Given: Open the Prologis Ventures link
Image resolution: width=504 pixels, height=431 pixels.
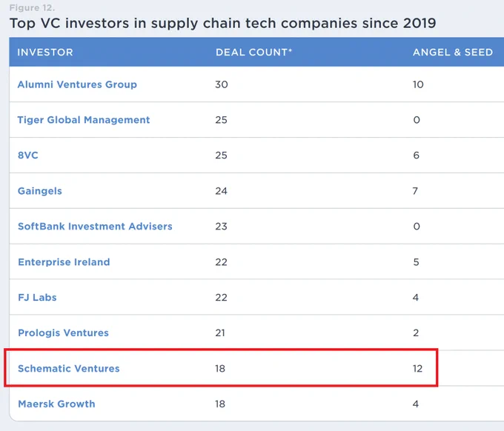Looking at the screenshot, I should [63, 333].
